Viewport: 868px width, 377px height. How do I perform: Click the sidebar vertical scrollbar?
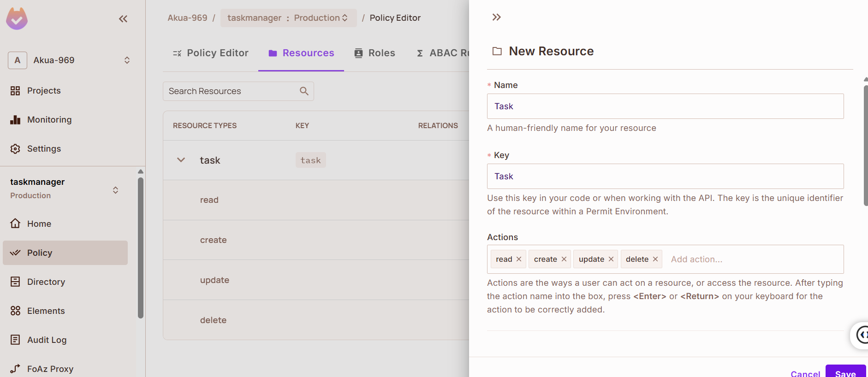(141, 247)
